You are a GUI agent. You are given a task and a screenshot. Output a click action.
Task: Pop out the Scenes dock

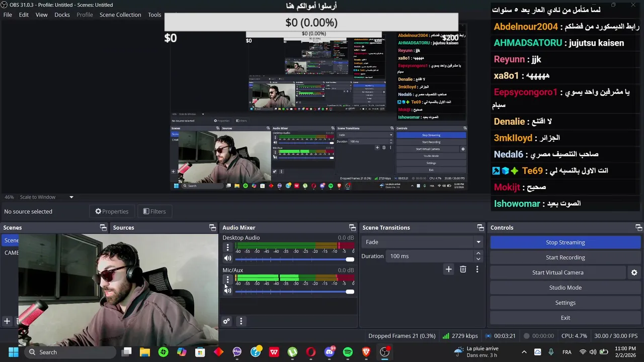click(x=103, y=228)
